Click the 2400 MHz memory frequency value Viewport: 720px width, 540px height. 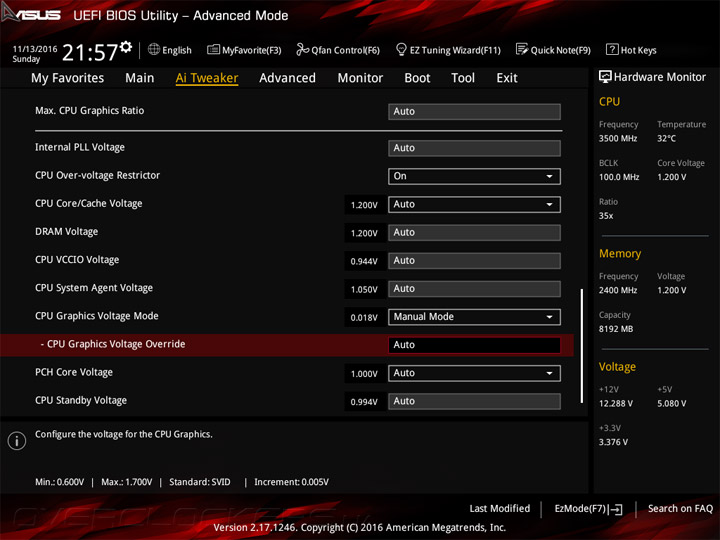[618, 290]
